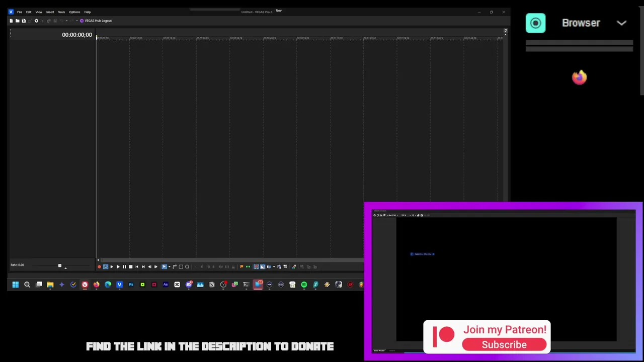Open the Insert menu

tap(50, 12)
